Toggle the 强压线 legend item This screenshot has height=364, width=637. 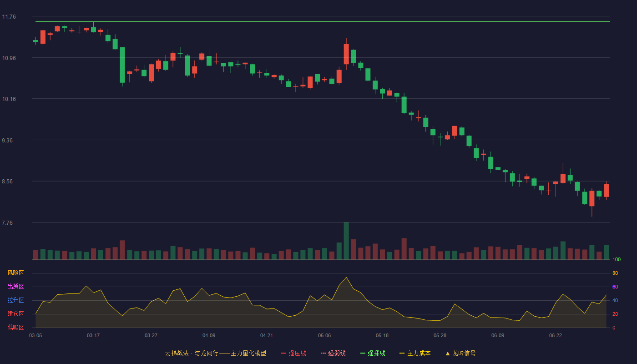click(293, 353)
